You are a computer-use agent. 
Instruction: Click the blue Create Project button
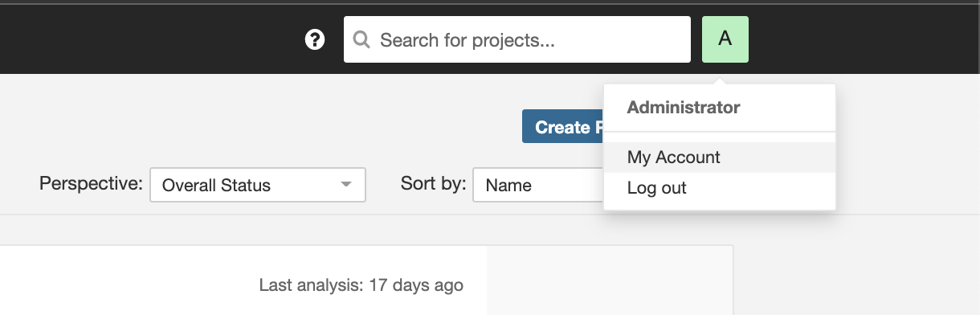coord(563,127)
